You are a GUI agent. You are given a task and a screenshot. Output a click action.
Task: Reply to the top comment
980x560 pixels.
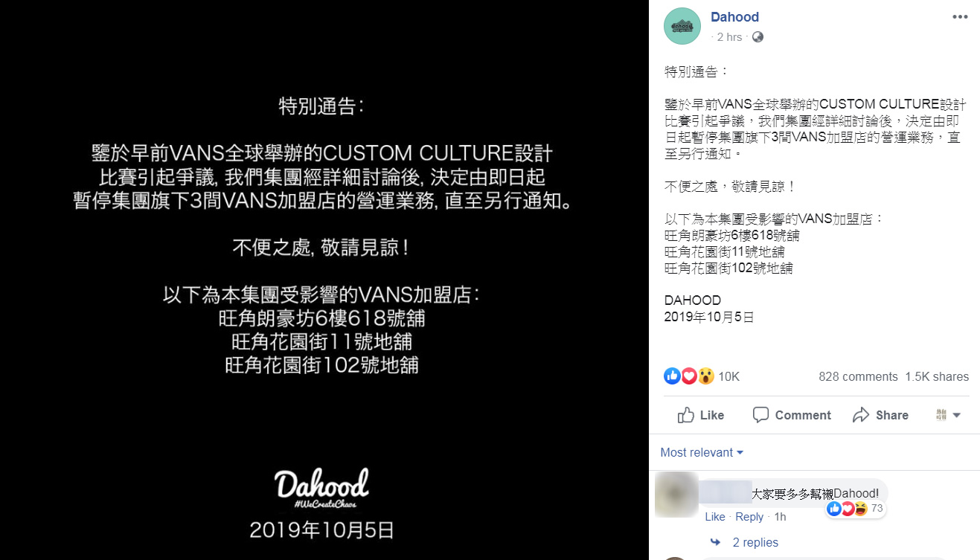(749, 517)
